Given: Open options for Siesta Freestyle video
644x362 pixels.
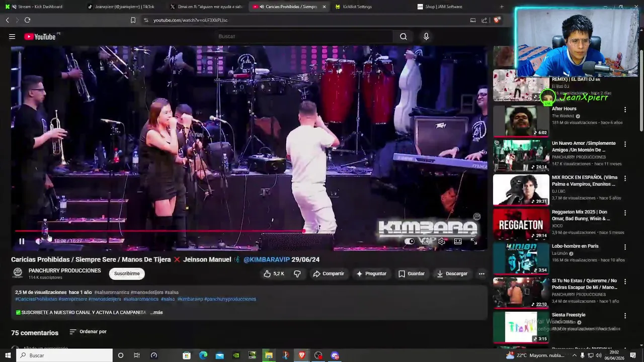Looking at the screenshot, I should coord(625,316).
